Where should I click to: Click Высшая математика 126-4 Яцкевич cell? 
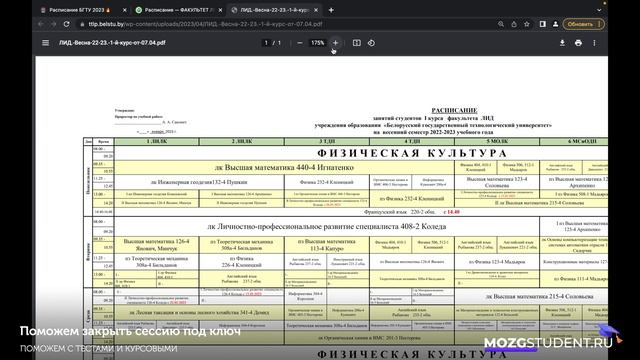[156, 245]
